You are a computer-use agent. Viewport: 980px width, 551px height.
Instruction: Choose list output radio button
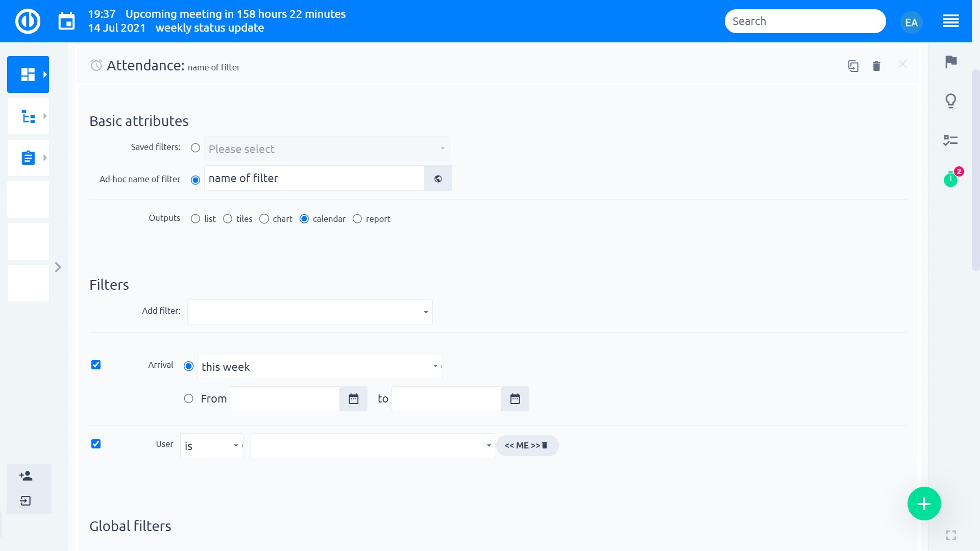[195, 219]
